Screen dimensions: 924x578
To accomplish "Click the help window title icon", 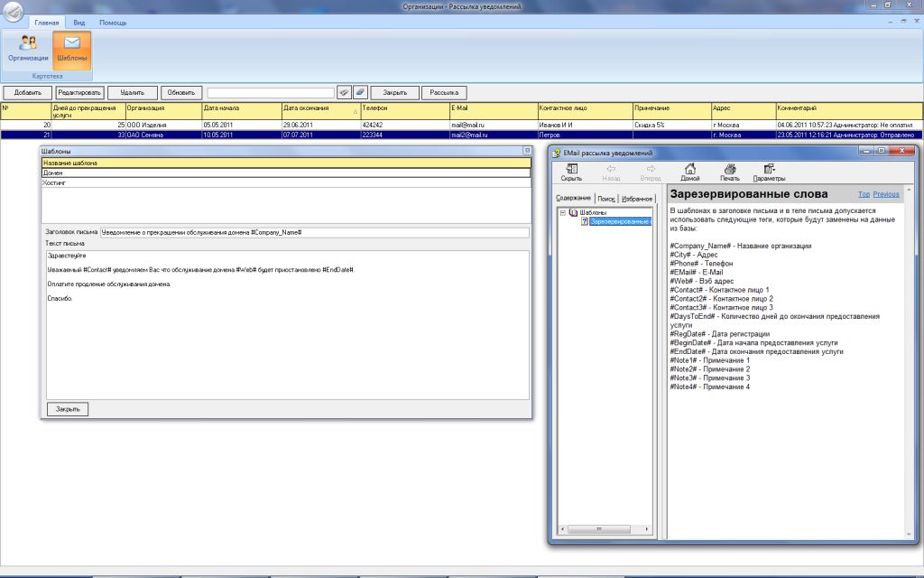I will (556, 153).
